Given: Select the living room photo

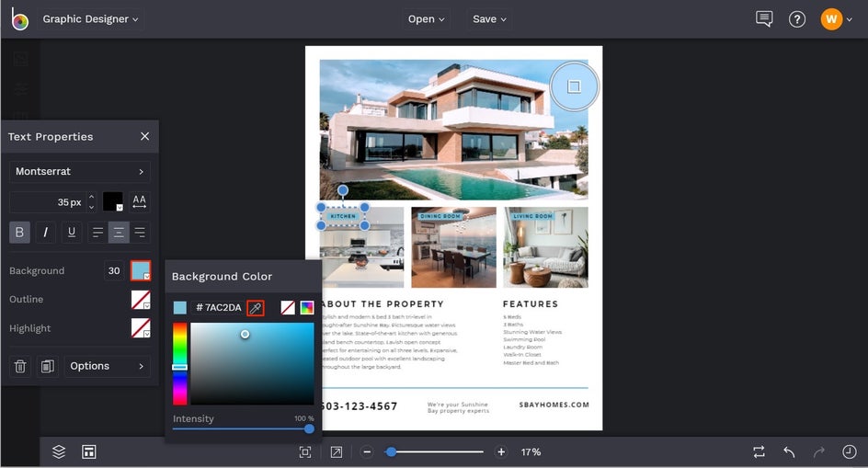Looking at the screenshot, I should [x=546, y=247].
